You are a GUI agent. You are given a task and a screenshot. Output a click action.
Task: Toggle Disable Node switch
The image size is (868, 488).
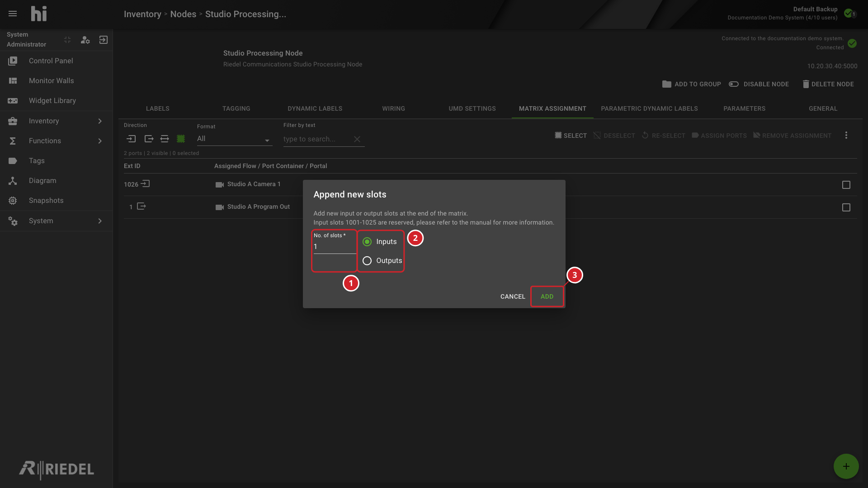(x=734, y=84)
